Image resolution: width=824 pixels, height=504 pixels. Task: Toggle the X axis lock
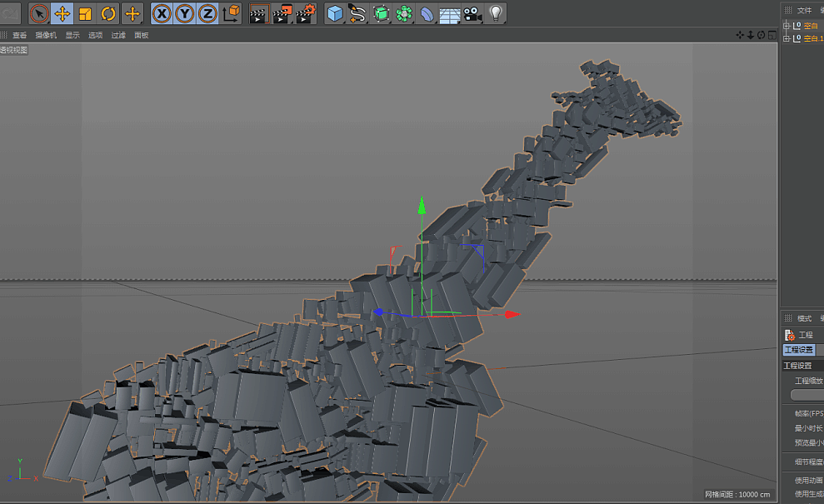coord(162,13)
